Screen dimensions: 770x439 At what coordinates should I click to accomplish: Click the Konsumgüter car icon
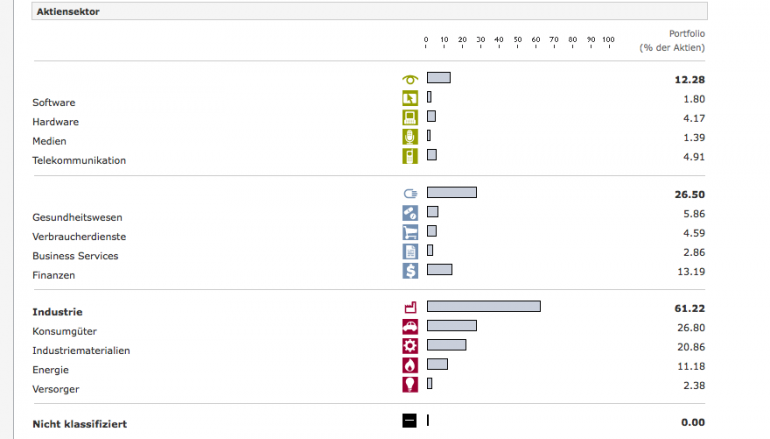(x=409, y=327)
